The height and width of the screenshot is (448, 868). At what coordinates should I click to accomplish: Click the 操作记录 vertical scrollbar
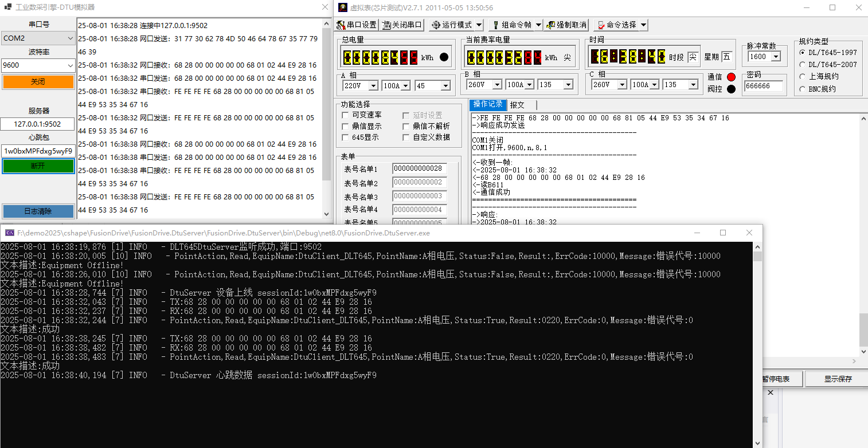(x=863, y=235)
